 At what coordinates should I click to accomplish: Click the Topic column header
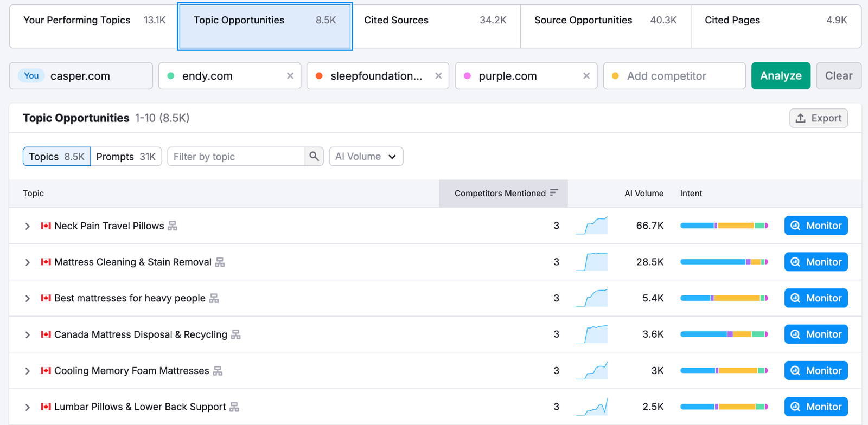click(x=34, y=194)
